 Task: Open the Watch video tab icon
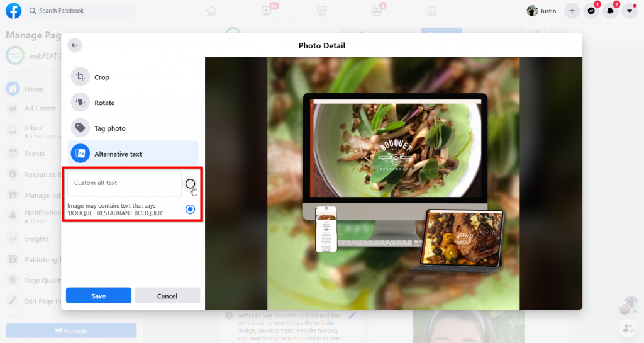tap(267, 11)
